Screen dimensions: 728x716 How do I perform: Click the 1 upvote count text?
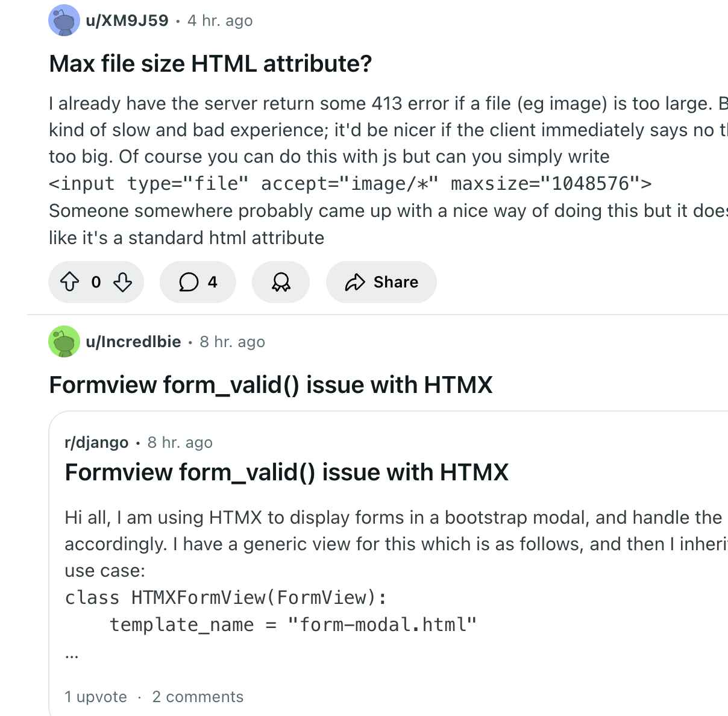tap(96, 697)
